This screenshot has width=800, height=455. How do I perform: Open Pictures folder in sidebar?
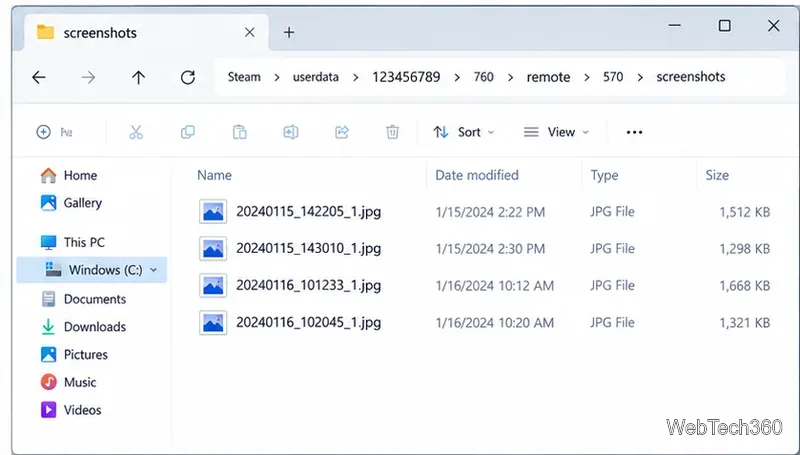point(74,355)
